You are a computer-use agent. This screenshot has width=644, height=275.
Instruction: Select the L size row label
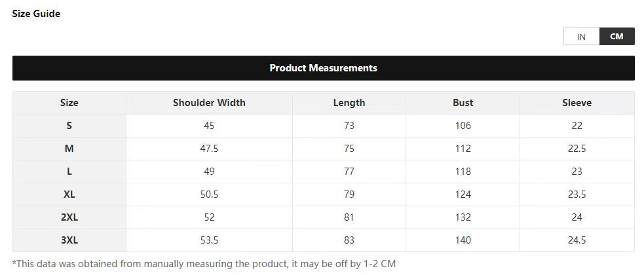point(69,172)
